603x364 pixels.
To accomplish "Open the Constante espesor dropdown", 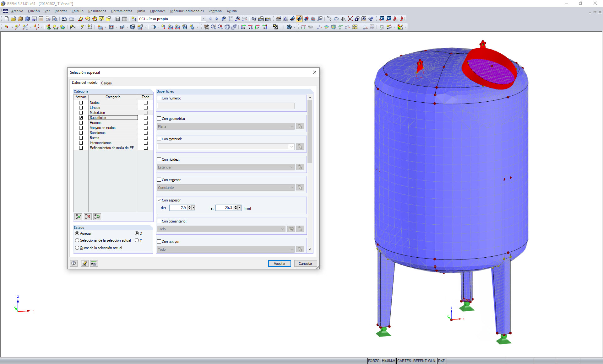I will (x=291, y=188).
